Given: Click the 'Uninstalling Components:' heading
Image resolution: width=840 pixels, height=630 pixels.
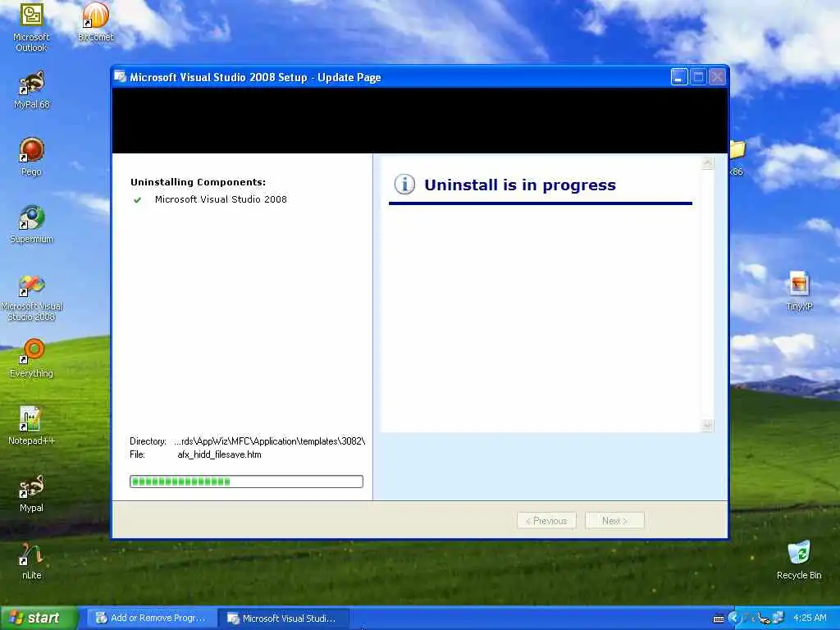Looking at the screenshot, I should [x=199, y=182].
